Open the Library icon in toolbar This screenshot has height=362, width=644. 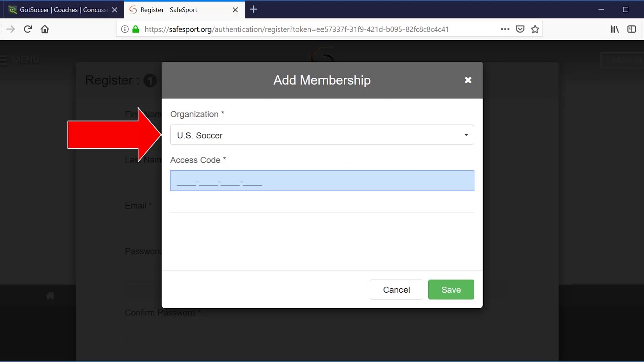coord(615,29)
